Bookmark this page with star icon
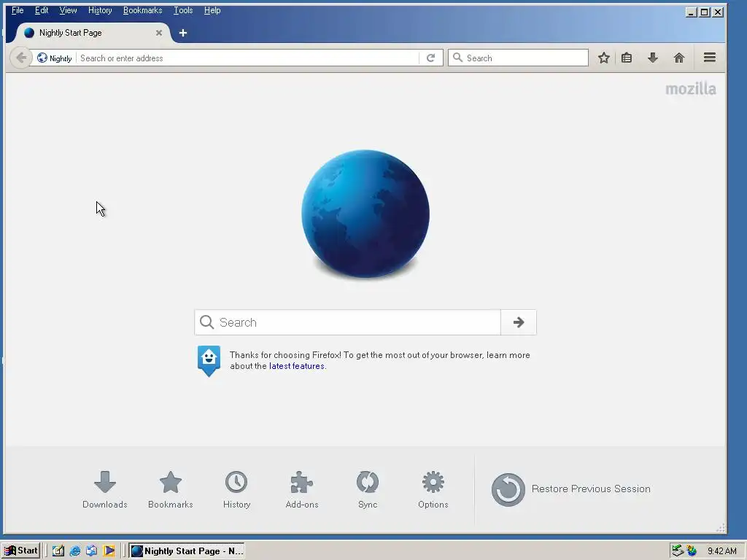Viewport: 747px width, 560px height. [603, 58]
